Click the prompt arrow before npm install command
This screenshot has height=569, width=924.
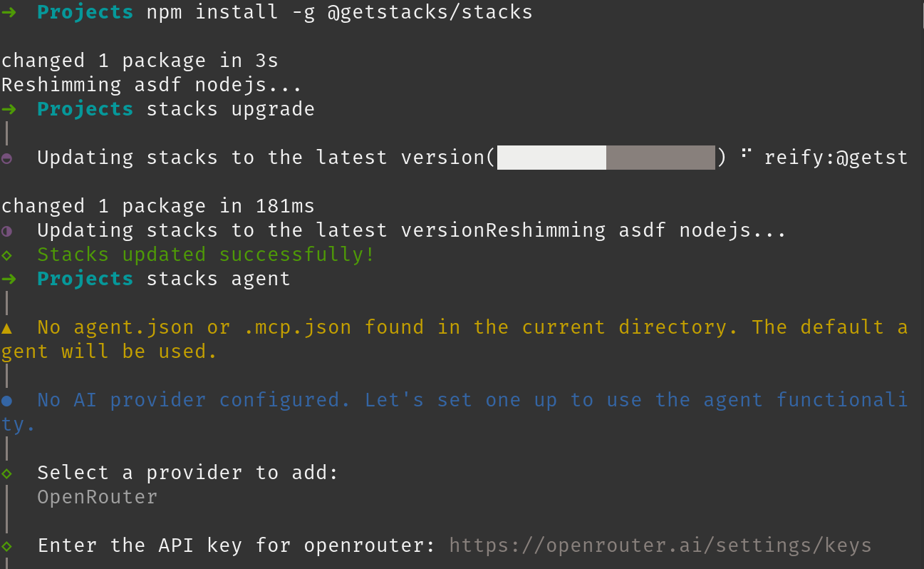click(x=9, y=12)
